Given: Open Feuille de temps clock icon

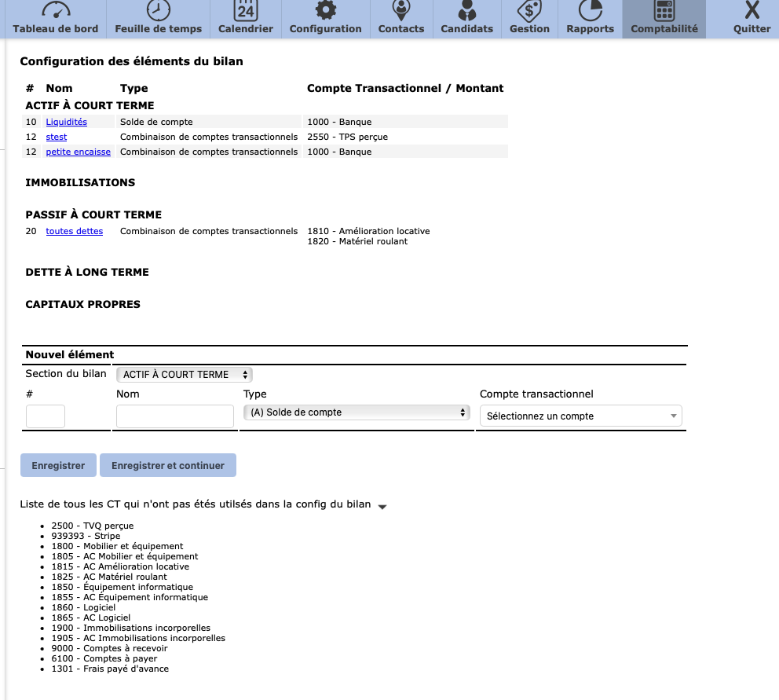Looking at the screenshot, I should [x=158, y=11].
